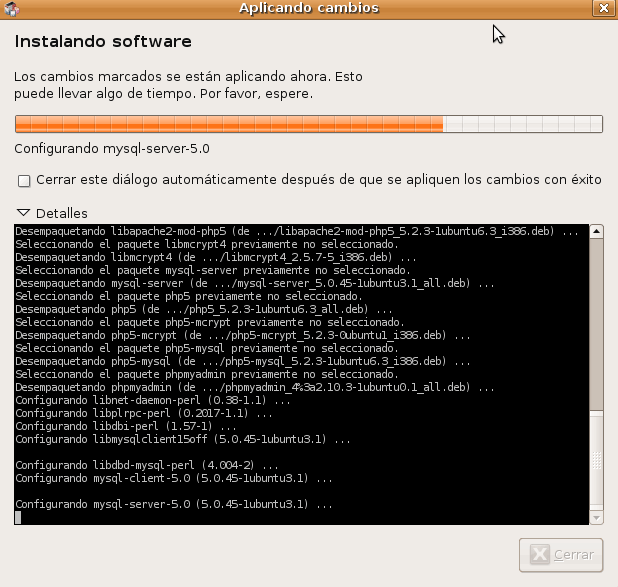The width and height of the screenshot is (618, 587).
Task: Click the terminal cursor on last line
Action: pyautogui.click(x=18, y=517)
